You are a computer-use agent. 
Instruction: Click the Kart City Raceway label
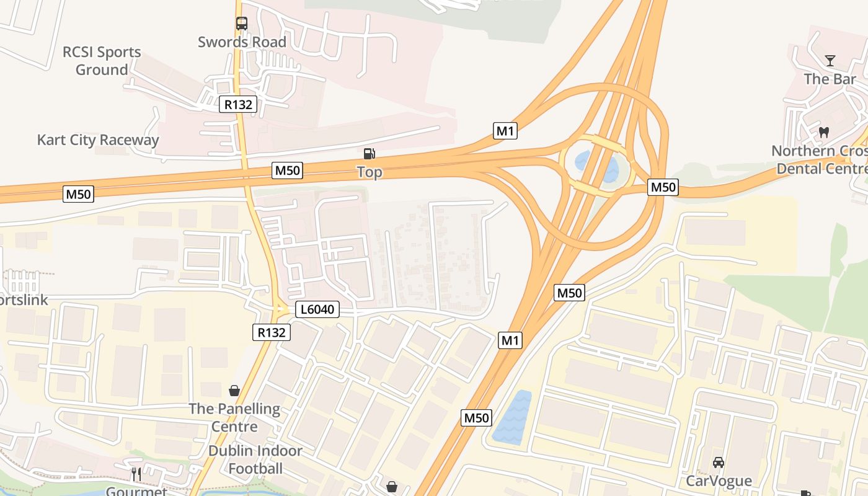(x=98, y=140)
